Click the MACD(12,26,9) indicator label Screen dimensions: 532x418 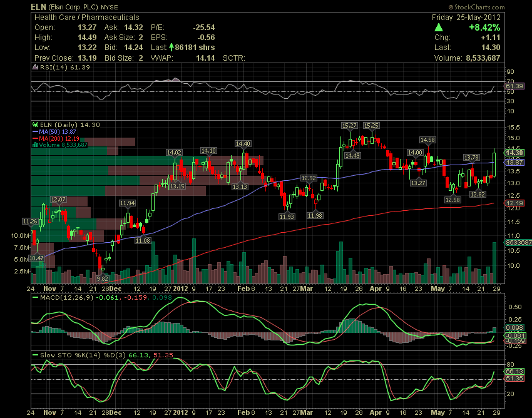click(x=66, y=298)
